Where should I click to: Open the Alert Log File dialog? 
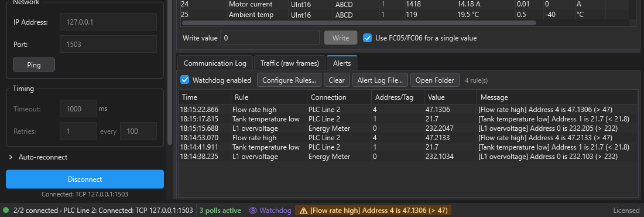(x=381, y=80)
